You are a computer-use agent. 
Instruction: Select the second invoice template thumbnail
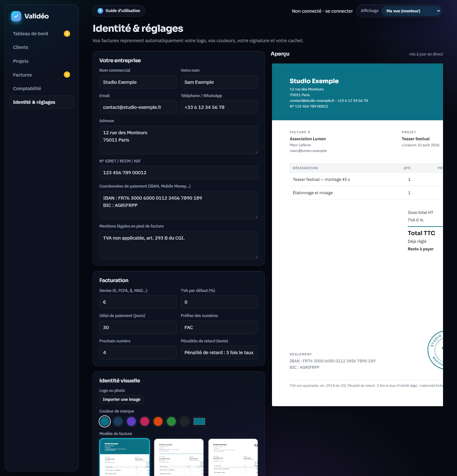[x=179, y=457]
